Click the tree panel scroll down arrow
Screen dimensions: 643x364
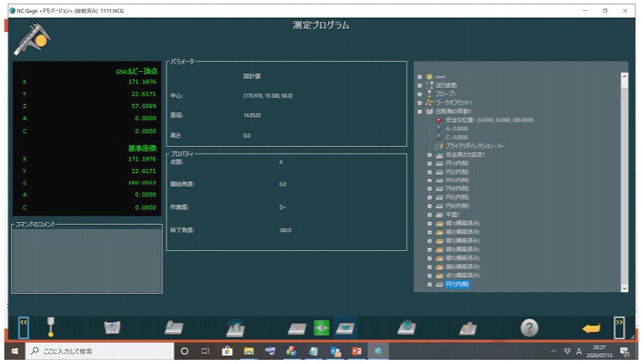[624, 288]
